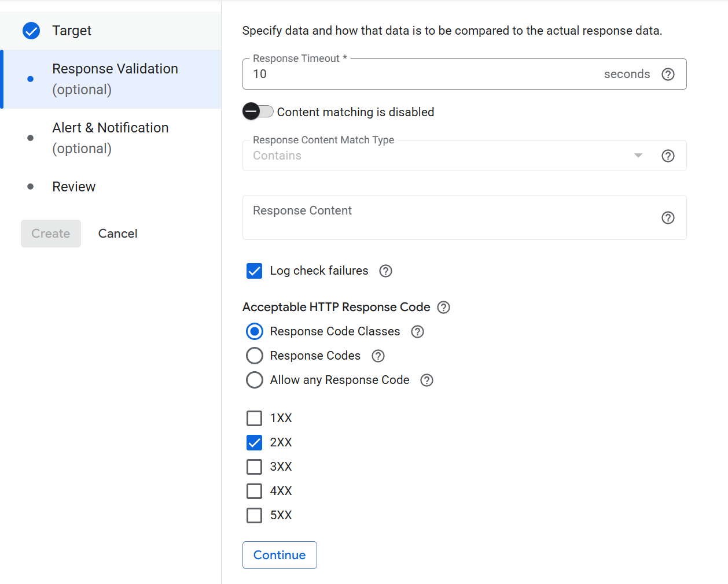Open Response Validation step
This screenshot has width=728, height=584.
point(111,79)
